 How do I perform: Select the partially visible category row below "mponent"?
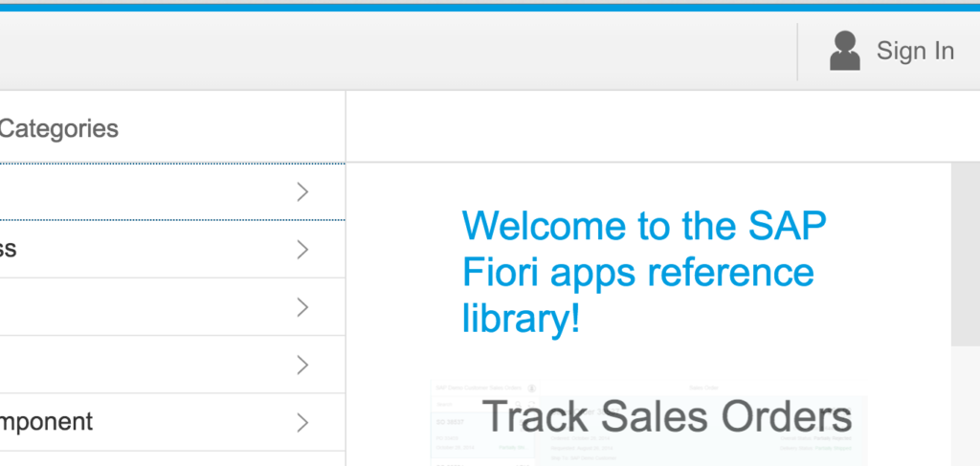click(172, 458)
